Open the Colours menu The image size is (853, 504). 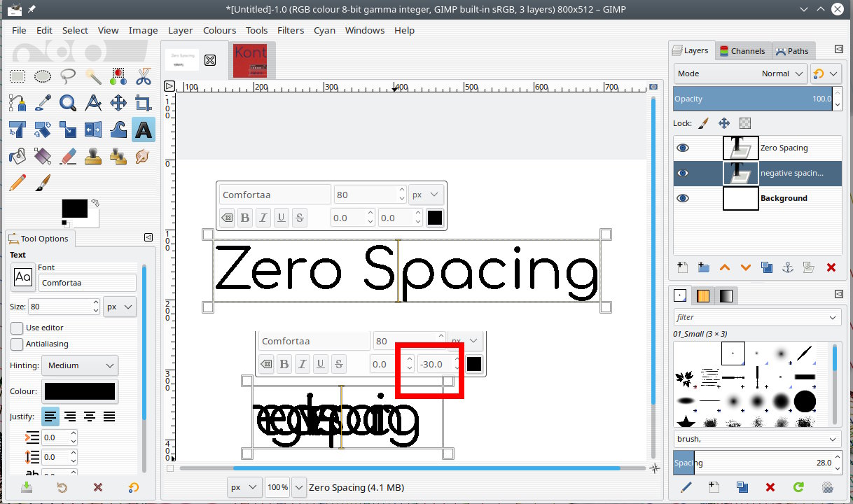point(219,30)
